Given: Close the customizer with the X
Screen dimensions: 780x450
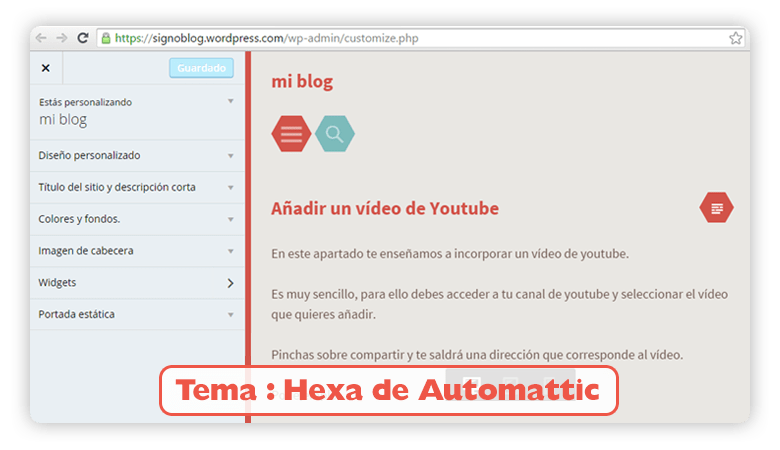Looking at the screenshot, I should point(46,68).
